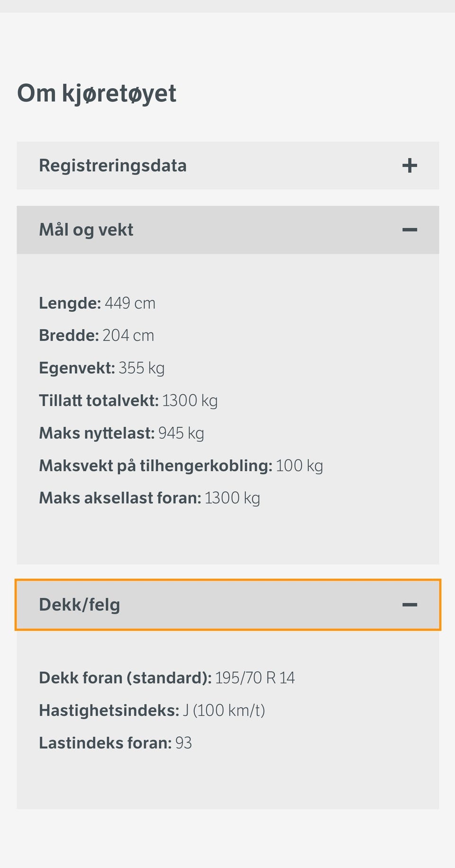Click the Dekk/felg title text

click(79, 605)
